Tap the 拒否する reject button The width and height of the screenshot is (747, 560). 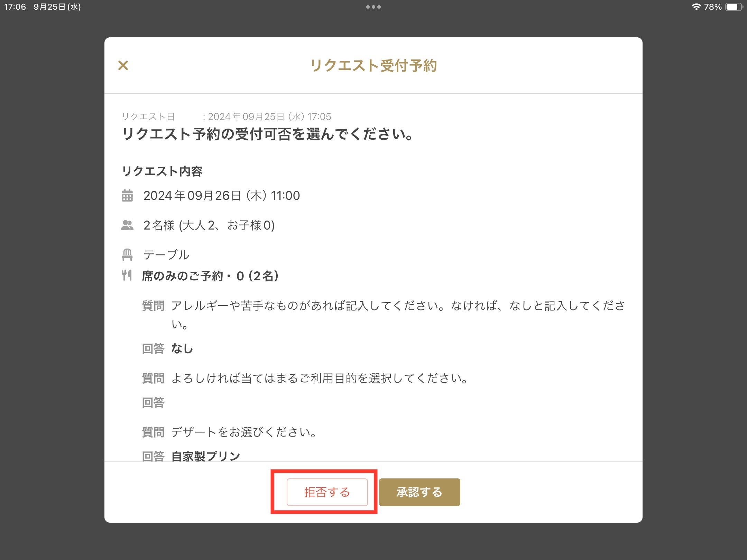point(327,492)
